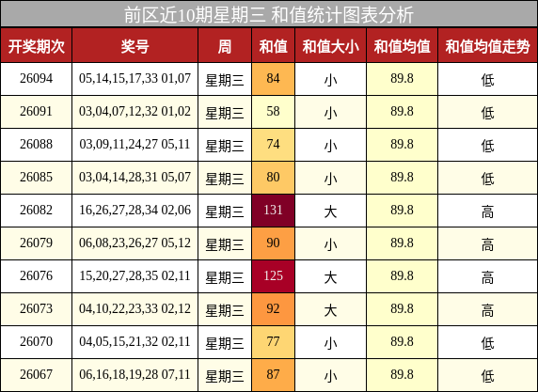This screenshot has width=538, height=392.
Task: Click the 和值大小 column header
Action: pos(330,46)
